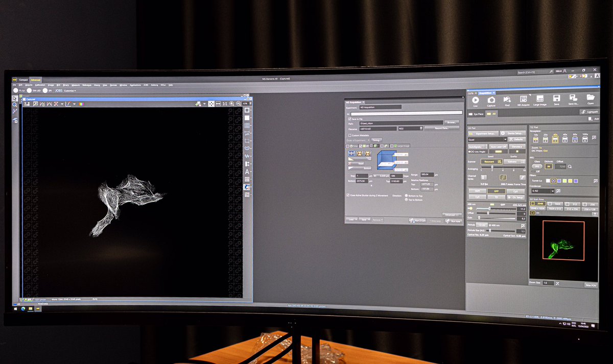Open the Acquire menu

[x=29, y=85]
